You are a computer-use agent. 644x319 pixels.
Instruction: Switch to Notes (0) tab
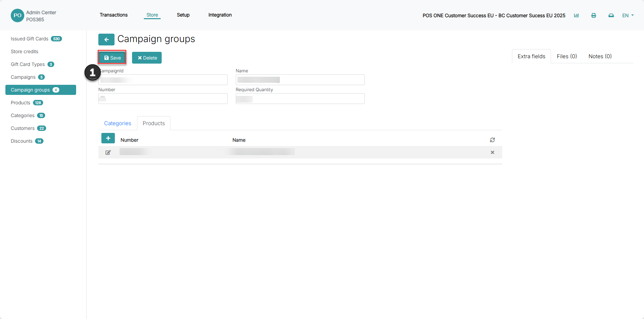[x=600, y=56]
